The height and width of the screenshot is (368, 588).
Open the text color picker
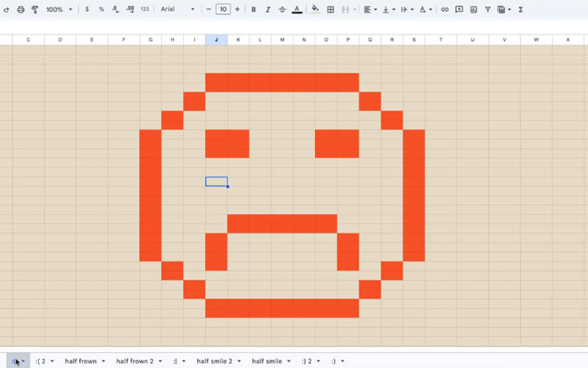(x=297, y=9)
